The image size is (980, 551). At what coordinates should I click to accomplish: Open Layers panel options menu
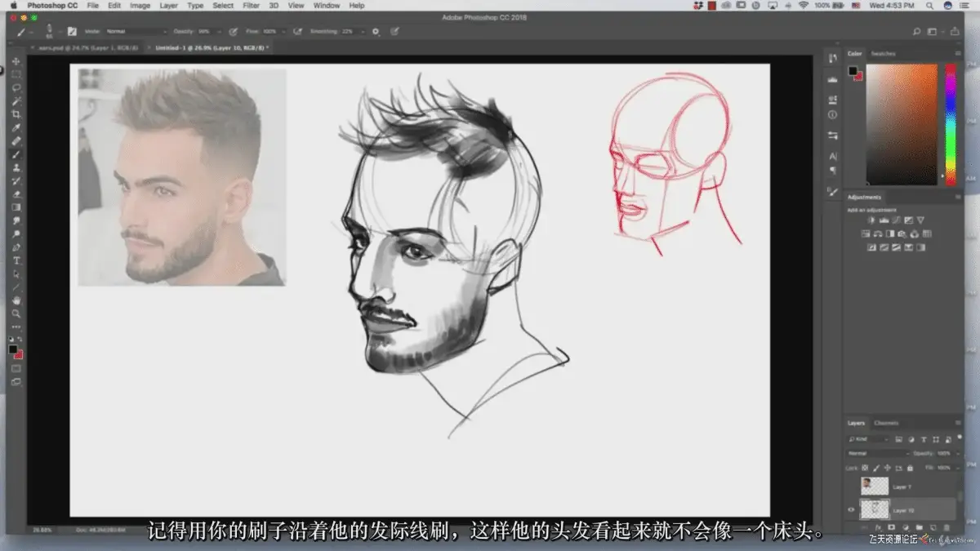[959, 423]
